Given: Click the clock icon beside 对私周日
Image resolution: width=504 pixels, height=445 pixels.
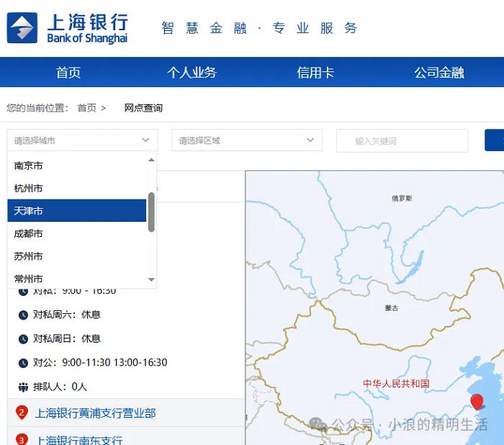Looking at the screenshot, I should pos(23,339).
